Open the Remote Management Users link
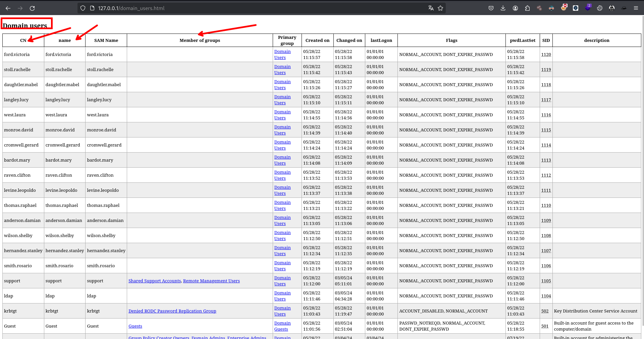Screen dimensions: 644x339 tap(211, 281)
